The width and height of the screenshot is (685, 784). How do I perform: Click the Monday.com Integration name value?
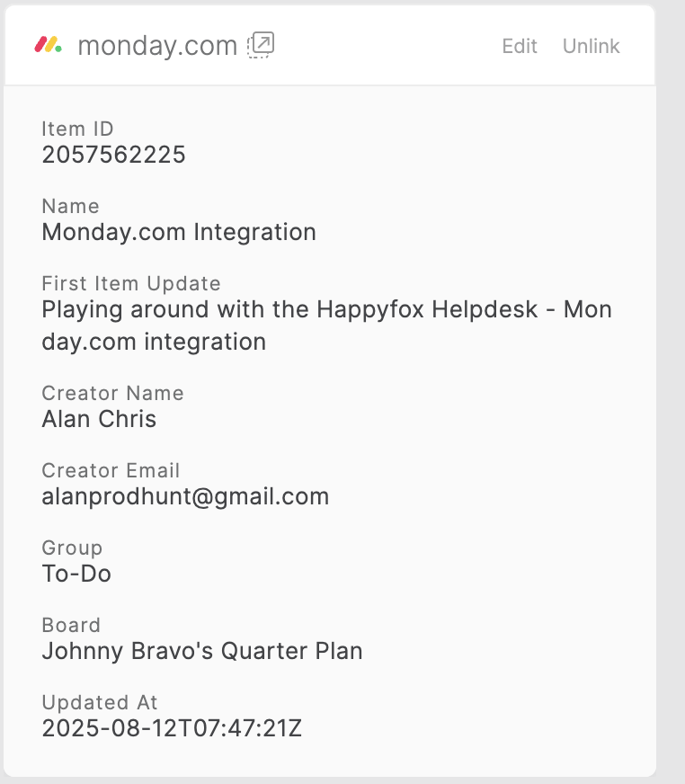tap(179, 232)
